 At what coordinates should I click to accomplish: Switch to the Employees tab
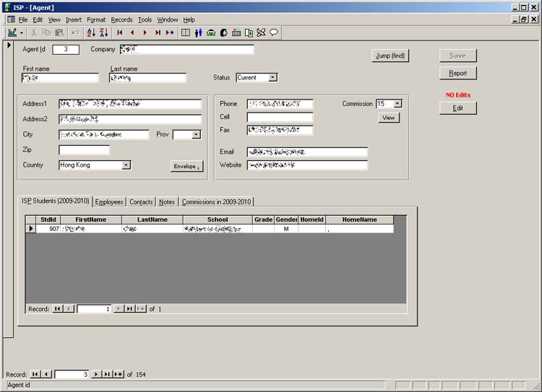[x=109, y=202]
